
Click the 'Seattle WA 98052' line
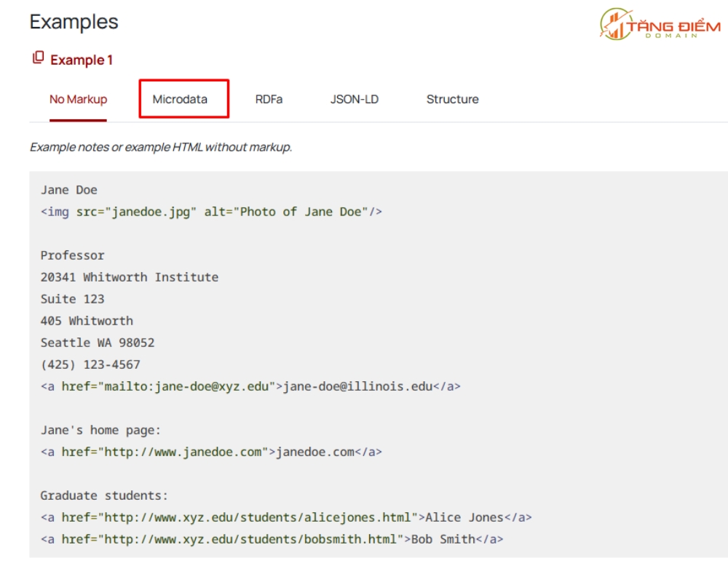(98, 343)
